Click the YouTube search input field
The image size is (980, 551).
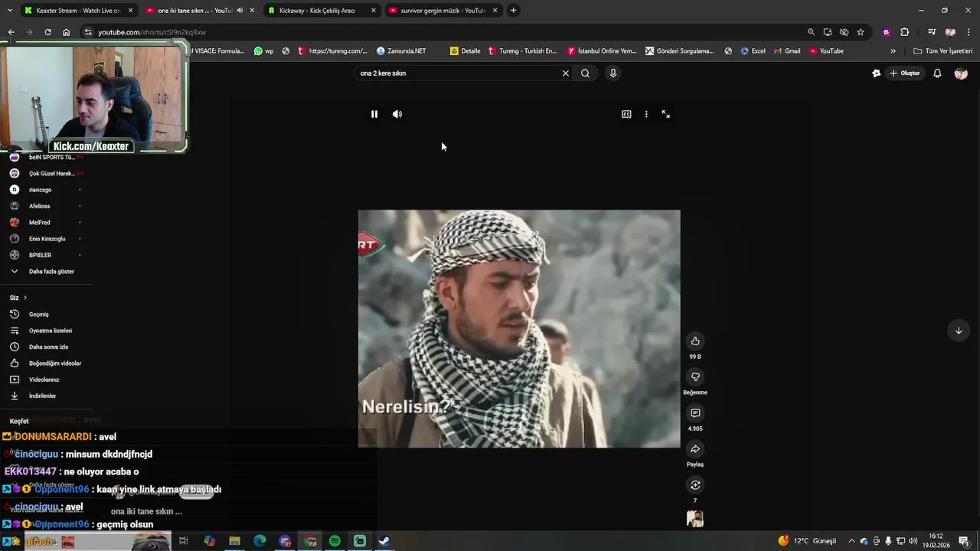coord(458,73)
